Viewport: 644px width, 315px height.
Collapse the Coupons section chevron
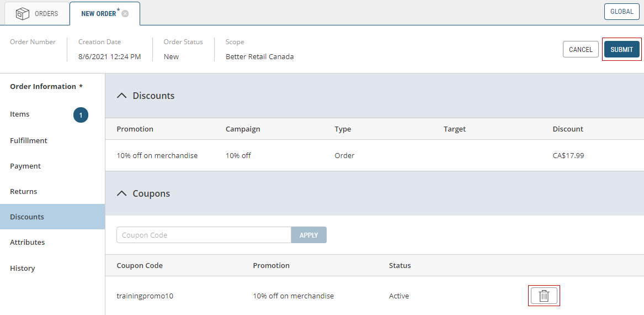[122, 193]
